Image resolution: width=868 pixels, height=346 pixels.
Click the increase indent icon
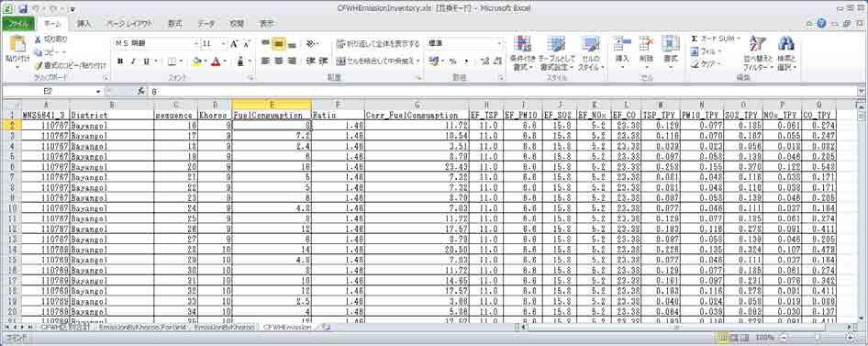point(324,61)
